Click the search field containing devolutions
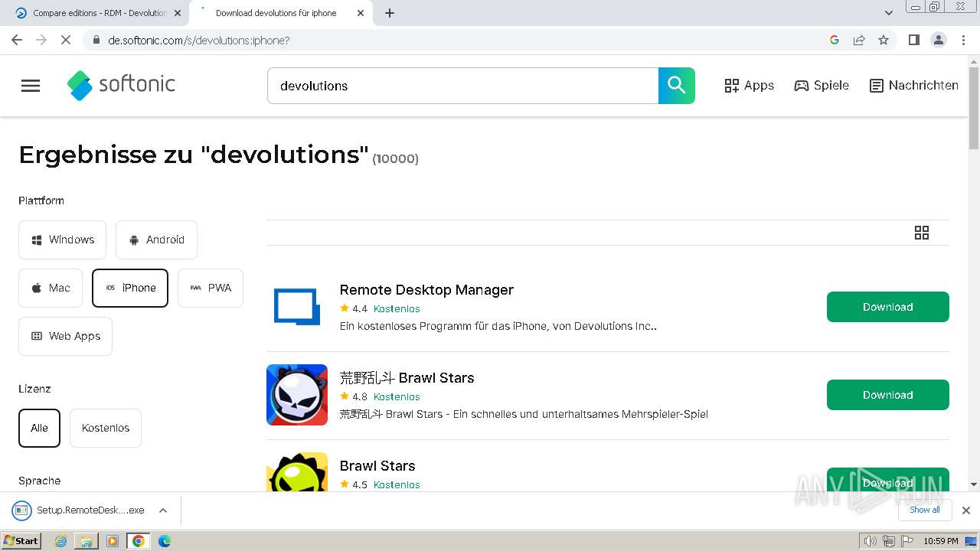Screen dimensions: 980x551 (462, 86)
